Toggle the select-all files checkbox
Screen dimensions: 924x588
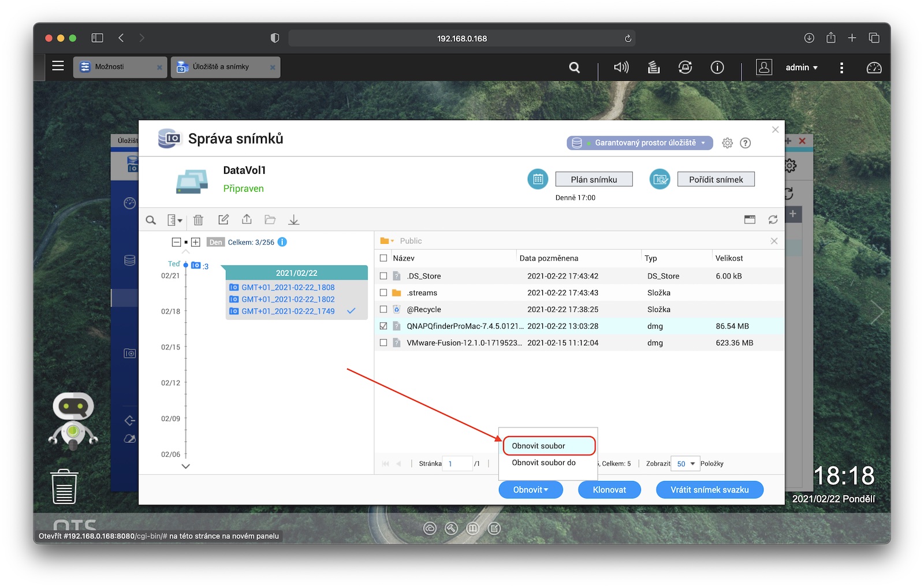(383, 258)
